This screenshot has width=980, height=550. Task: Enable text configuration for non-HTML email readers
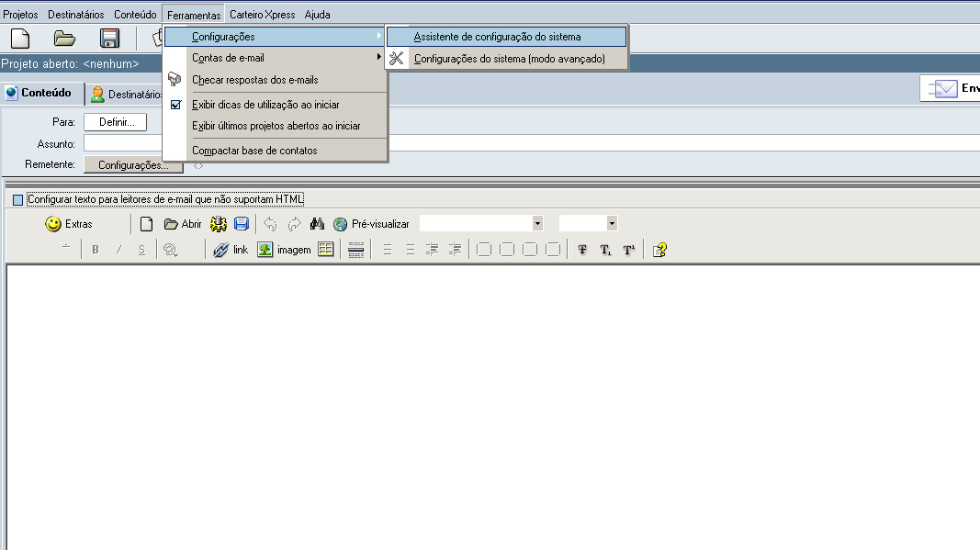tap(18, 200)
